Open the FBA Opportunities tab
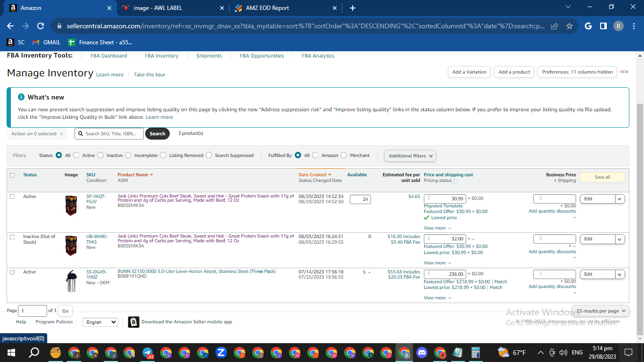The image size is (644, 362). coord(262,56)
